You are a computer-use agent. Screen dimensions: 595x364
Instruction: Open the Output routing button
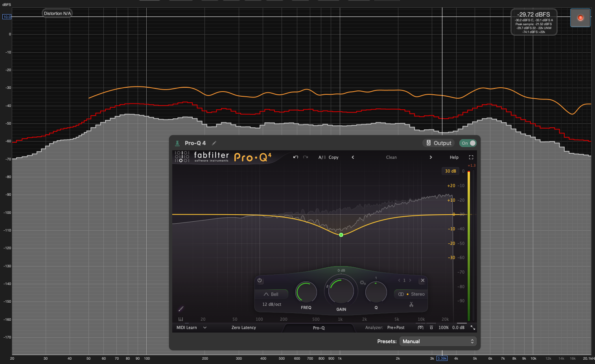tap(438, 143)
